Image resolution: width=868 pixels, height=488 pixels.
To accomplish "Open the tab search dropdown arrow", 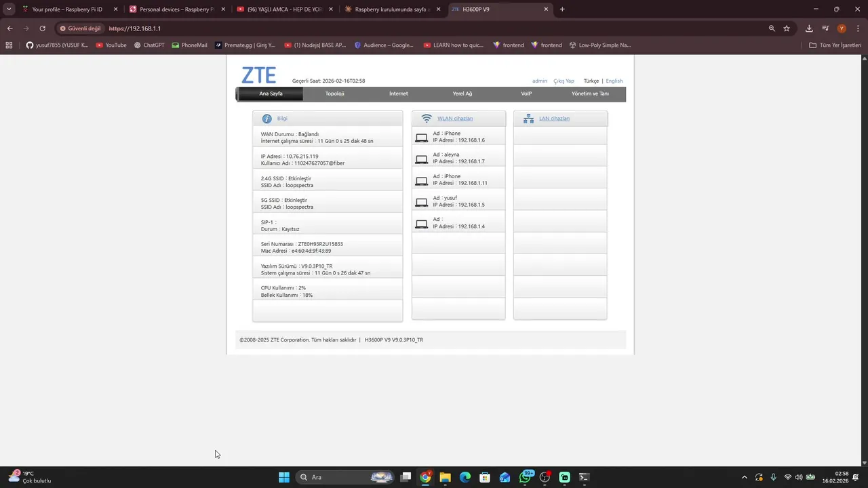I will point(9,9).
